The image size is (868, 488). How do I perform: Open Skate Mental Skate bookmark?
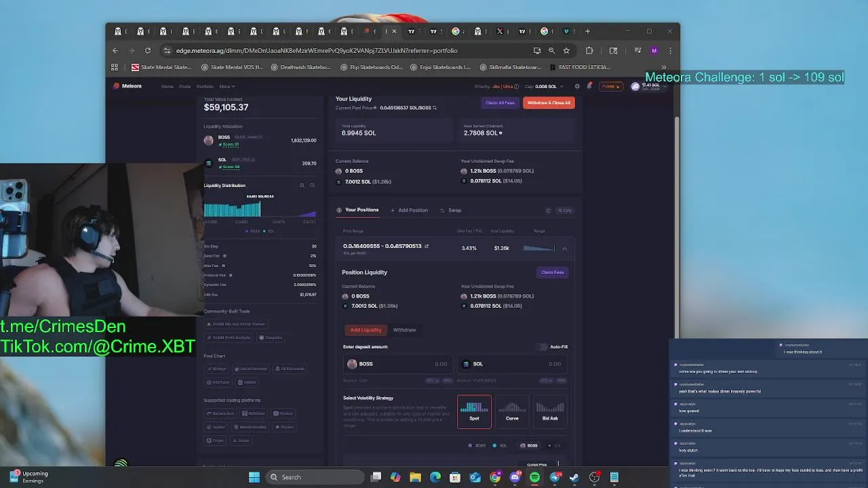pos(161,67)
